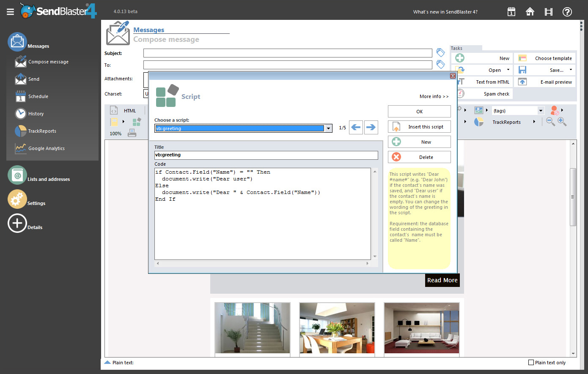Click New button in Script dialog
Image resolution: width=588 pixels, height=374 pixels.
pyautogui.click(x=419, y=142)
